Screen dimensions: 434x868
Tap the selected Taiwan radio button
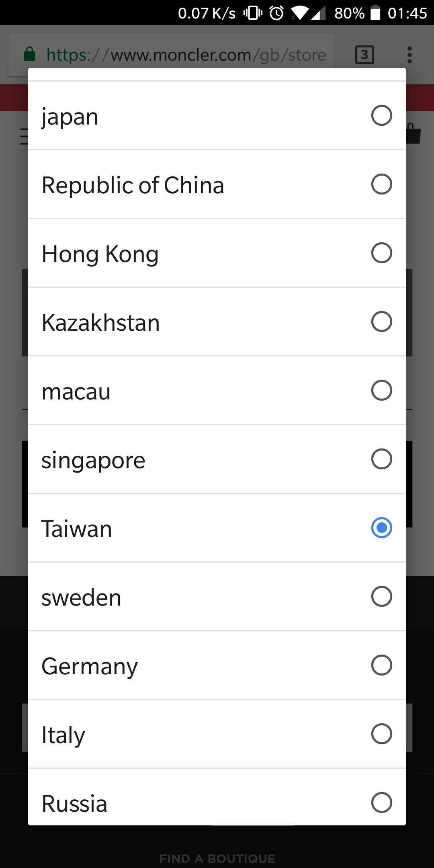pos(381,528)
